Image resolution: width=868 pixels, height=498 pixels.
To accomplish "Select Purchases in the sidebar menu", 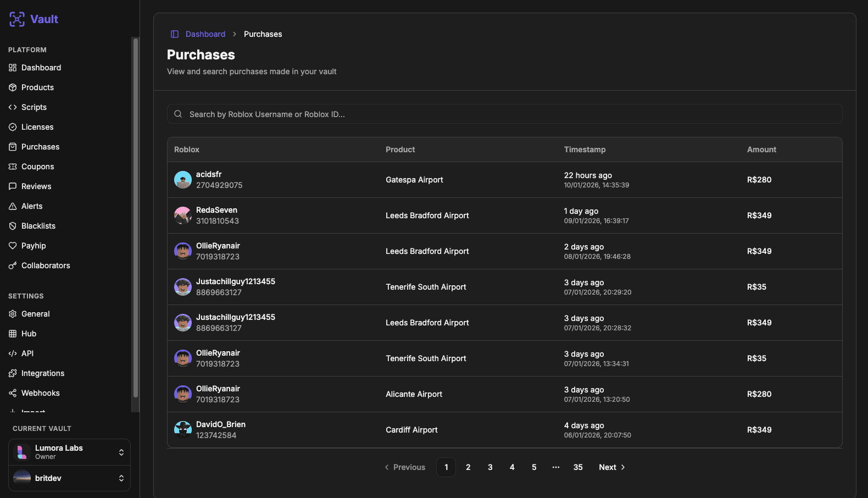I will [40, 147].
